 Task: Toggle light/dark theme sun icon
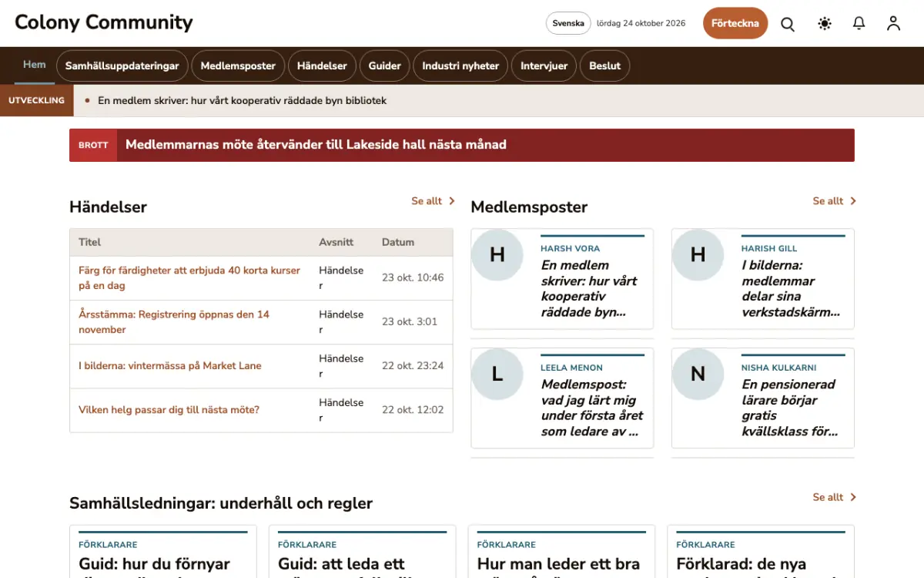(x=825, y=24)
